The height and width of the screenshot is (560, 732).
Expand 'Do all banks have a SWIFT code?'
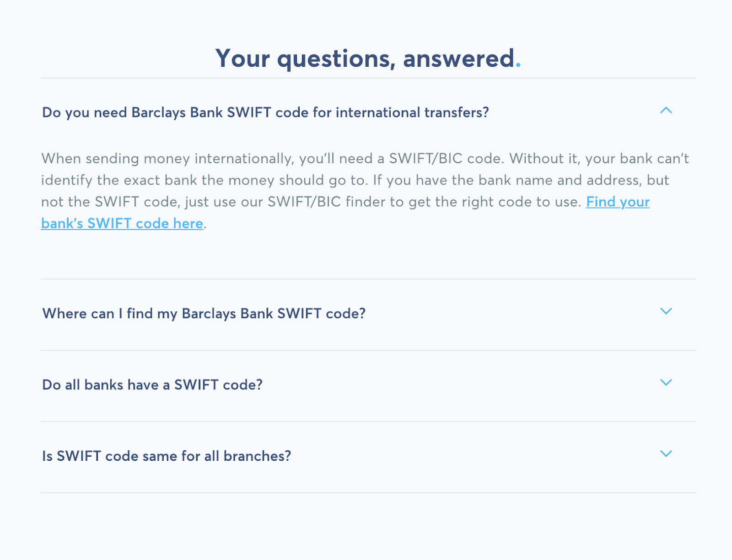click(152, 385)
